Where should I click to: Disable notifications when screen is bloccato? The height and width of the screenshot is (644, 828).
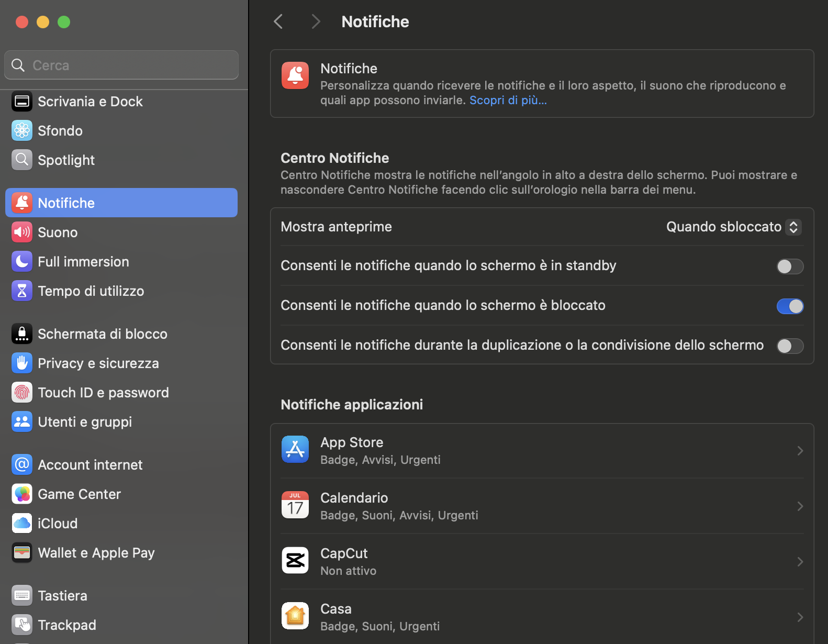790,306
